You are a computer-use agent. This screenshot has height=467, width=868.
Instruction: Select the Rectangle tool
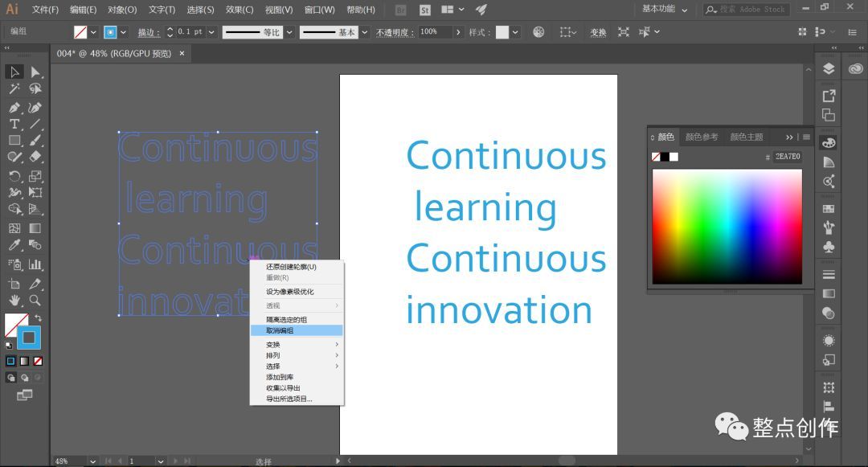pos(14,141)
